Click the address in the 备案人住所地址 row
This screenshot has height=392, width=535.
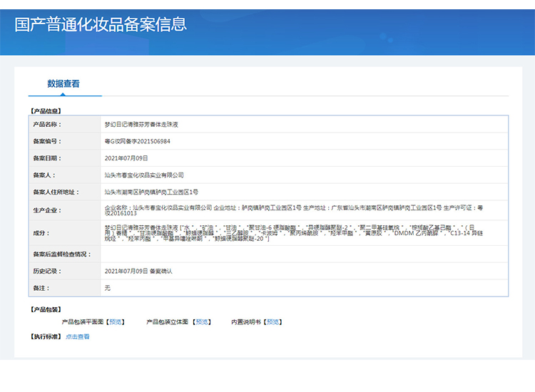(151, 192)
